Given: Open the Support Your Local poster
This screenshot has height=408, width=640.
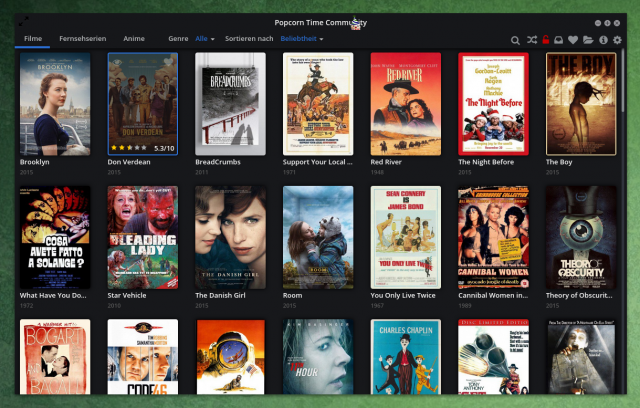Looking at the screenshot, I should click(318, 104).
